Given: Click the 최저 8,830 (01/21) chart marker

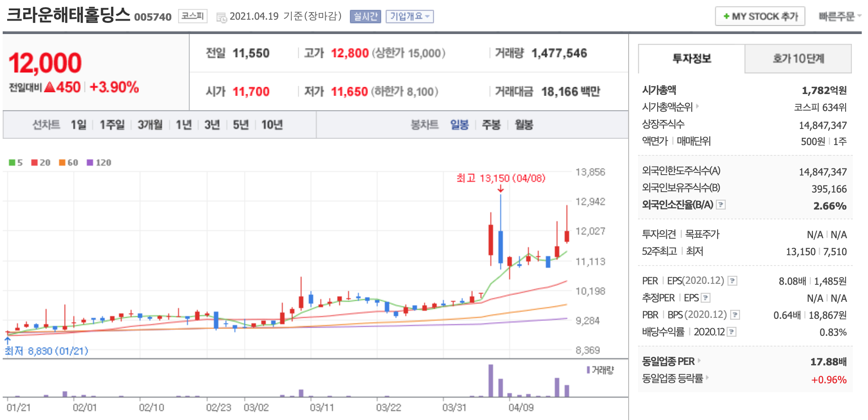Looking at the screenshot, I should click(47, 351).
